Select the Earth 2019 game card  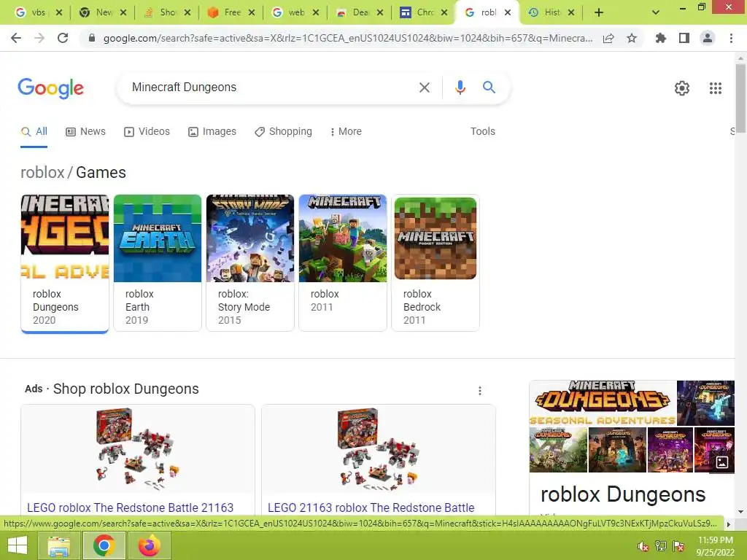(x=158, y=262)
